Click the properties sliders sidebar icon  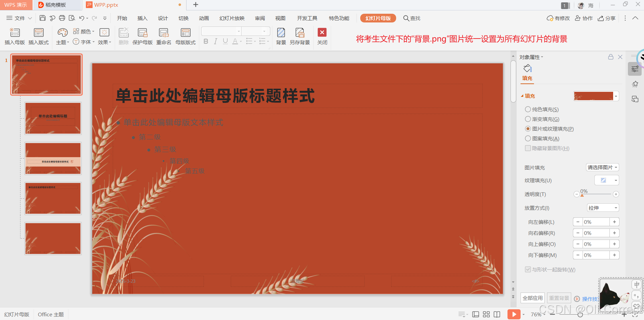tap(635, 69)
